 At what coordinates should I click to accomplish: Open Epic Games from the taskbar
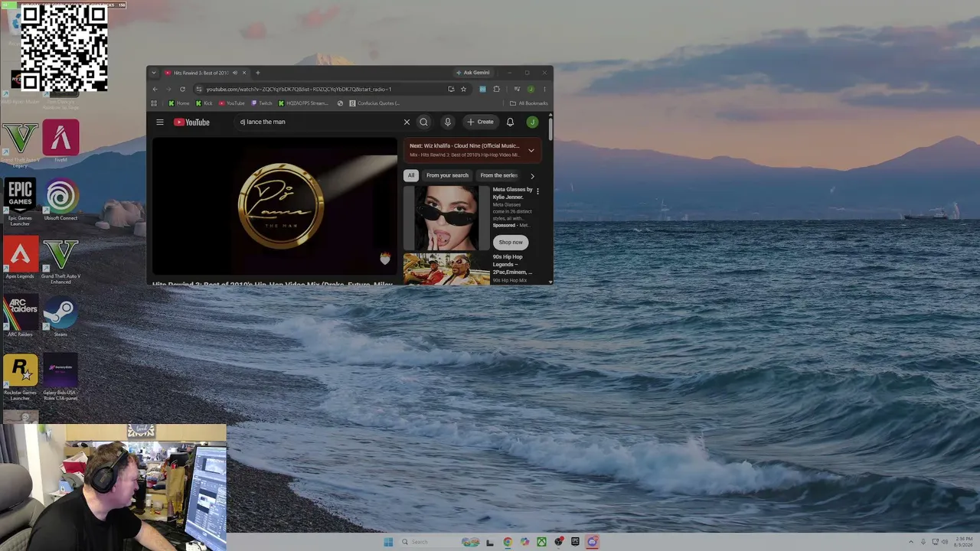pyautogui.click(x=575, y=542)
